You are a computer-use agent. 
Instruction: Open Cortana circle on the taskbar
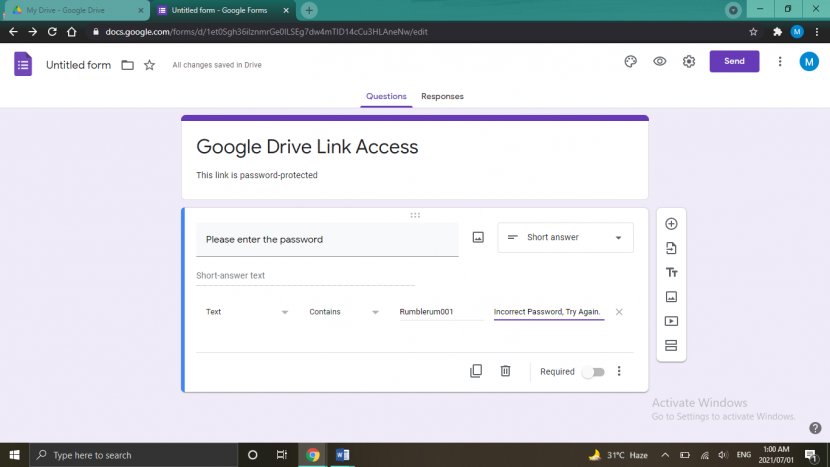(252, 455)
